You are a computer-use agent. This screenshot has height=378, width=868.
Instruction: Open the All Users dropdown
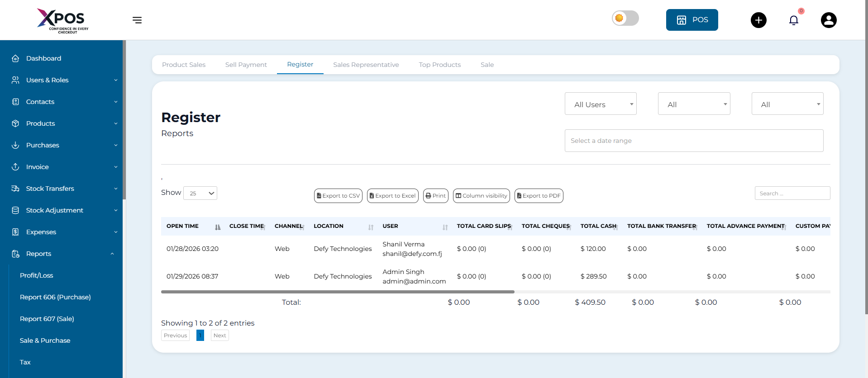point(600,104)
